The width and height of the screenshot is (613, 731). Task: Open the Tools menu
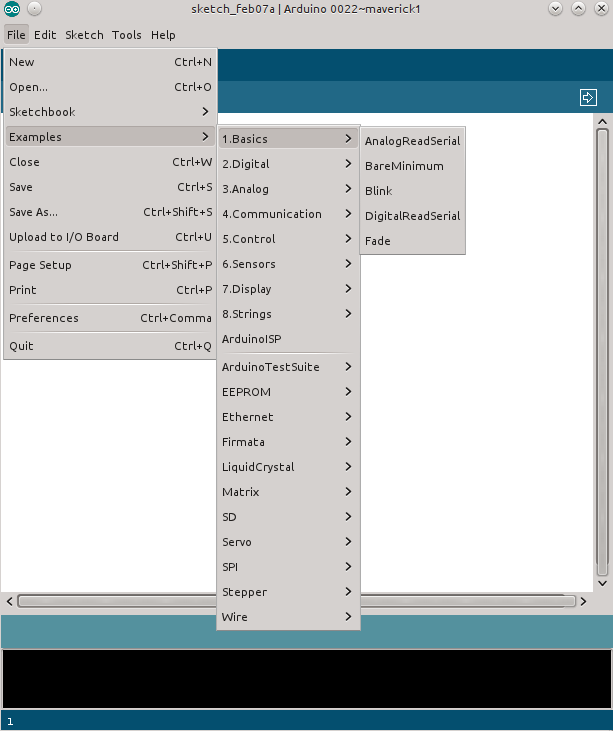point(127,35)
